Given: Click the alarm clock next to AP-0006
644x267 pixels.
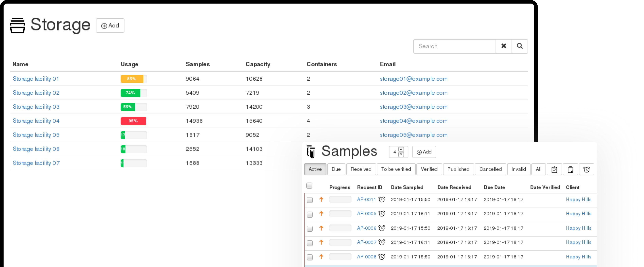Looking at the screenshot, I should (381, 228).
